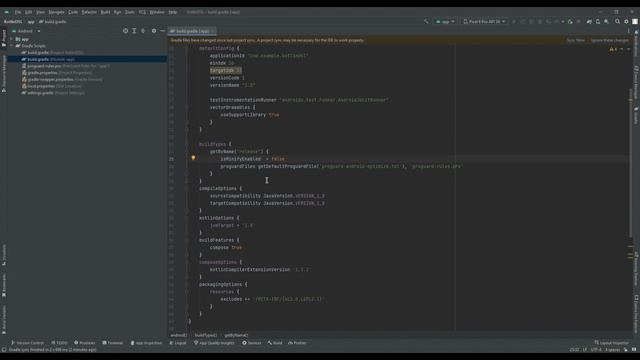Open the Code menu
The image size is (640, 360).
tap(73, 12)
